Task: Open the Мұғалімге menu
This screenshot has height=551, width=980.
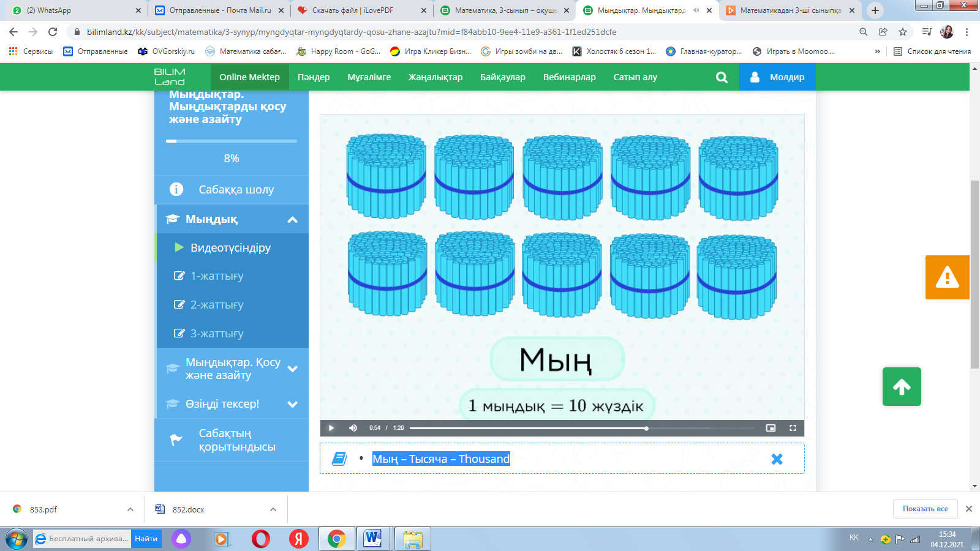Action: 369,77
